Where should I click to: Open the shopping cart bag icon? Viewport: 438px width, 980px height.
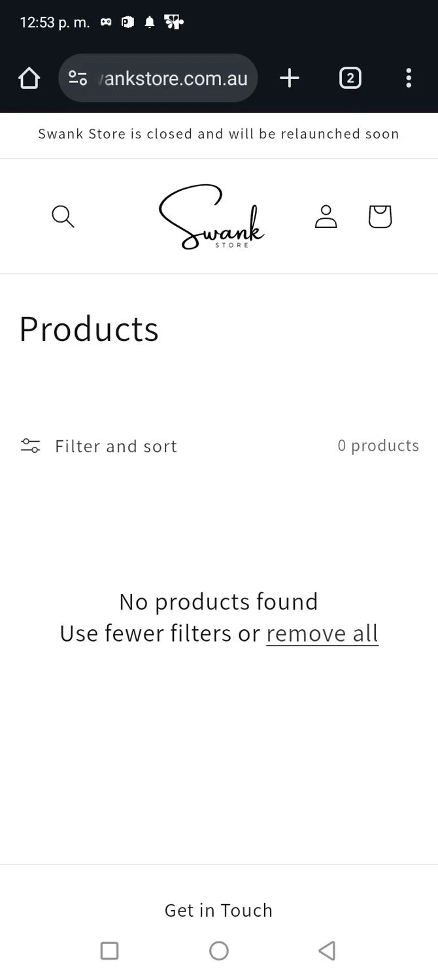[380, 216]
